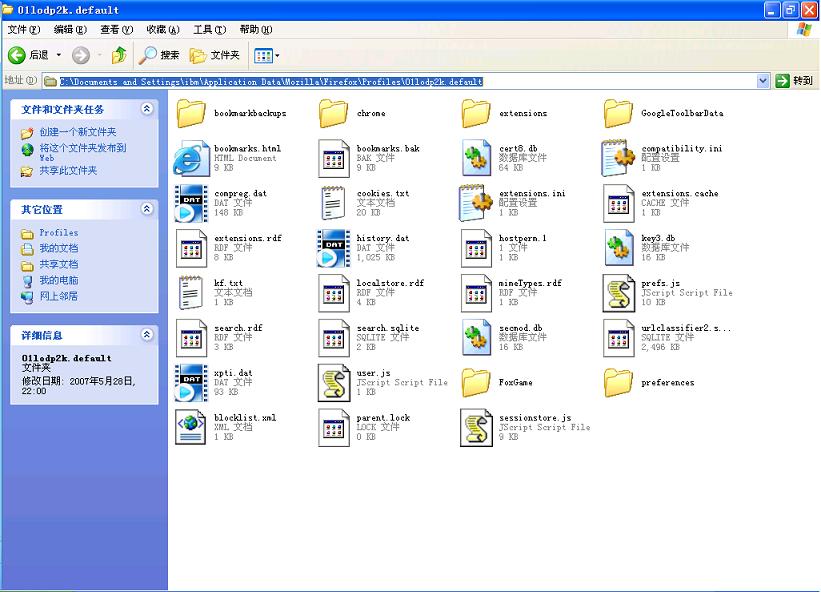The image size is (821, 592).
Task: Click the Profiles link in Other Places
Action: click(x=58, y=233)
